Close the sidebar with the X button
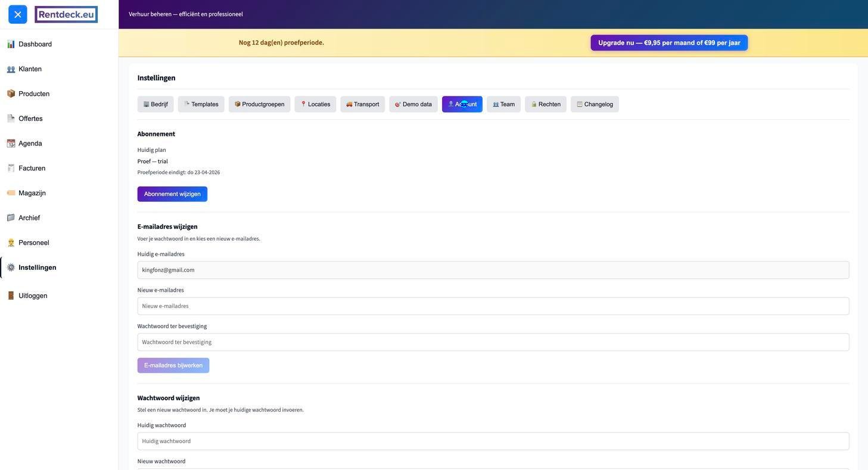This screenshot has width=868, height=470. (18, 14)
